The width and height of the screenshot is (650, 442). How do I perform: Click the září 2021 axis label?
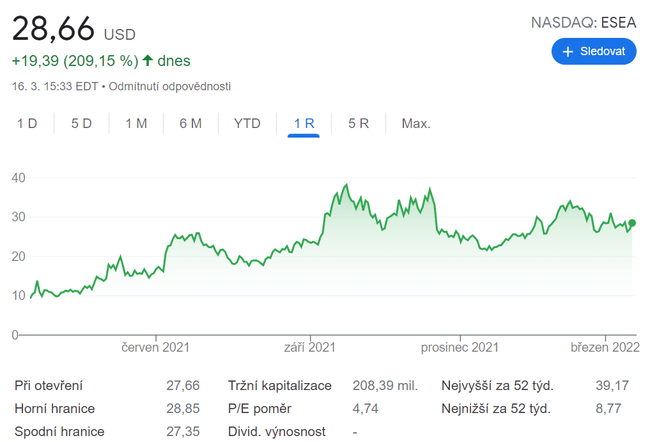coord(310,348)
